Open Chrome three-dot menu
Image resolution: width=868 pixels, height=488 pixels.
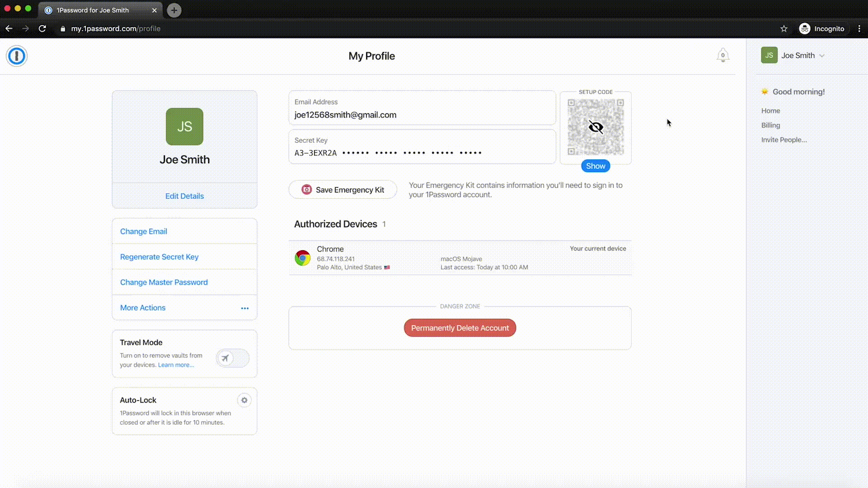point(859,28)
